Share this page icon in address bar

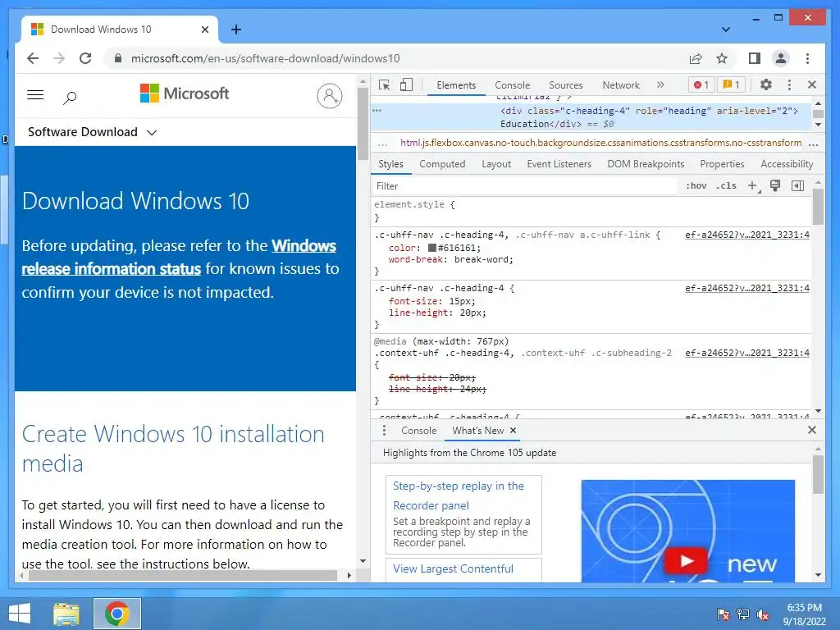coord(696,58)
